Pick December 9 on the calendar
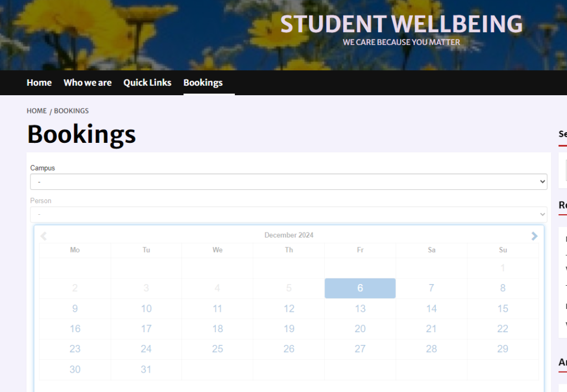This screenshot has height=392, width=567. 75,308
